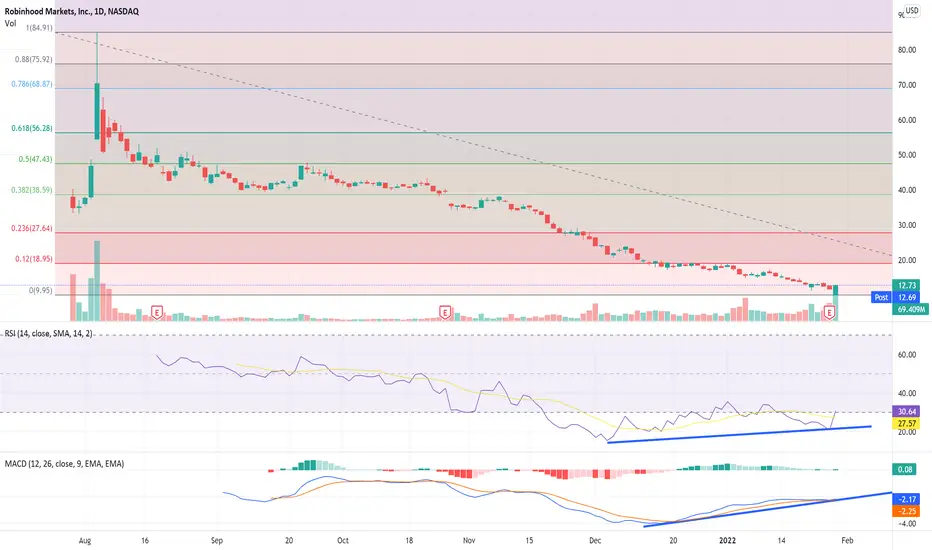Click the 12.73 last price tag
Image resolution: width=932 pixels, height=550 pixels.
click(906, 285)
